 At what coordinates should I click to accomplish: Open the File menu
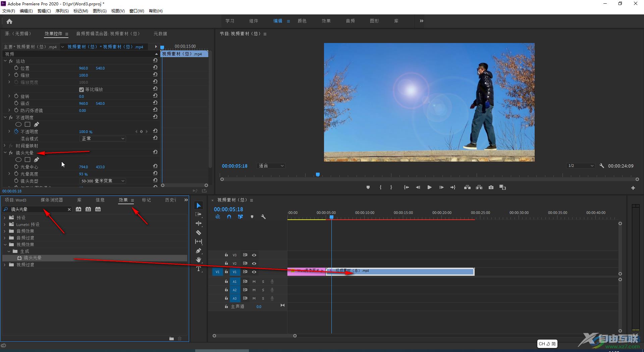tap(9, 11)
